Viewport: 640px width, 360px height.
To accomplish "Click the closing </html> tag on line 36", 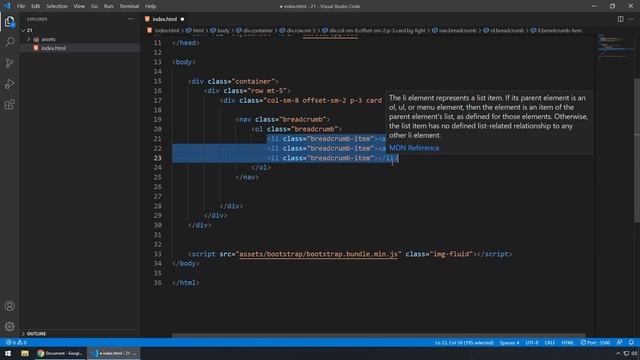I will tap(186, 282).
